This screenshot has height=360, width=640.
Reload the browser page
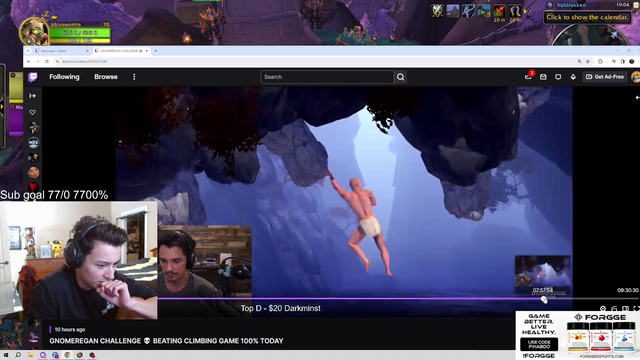point(47,61)
